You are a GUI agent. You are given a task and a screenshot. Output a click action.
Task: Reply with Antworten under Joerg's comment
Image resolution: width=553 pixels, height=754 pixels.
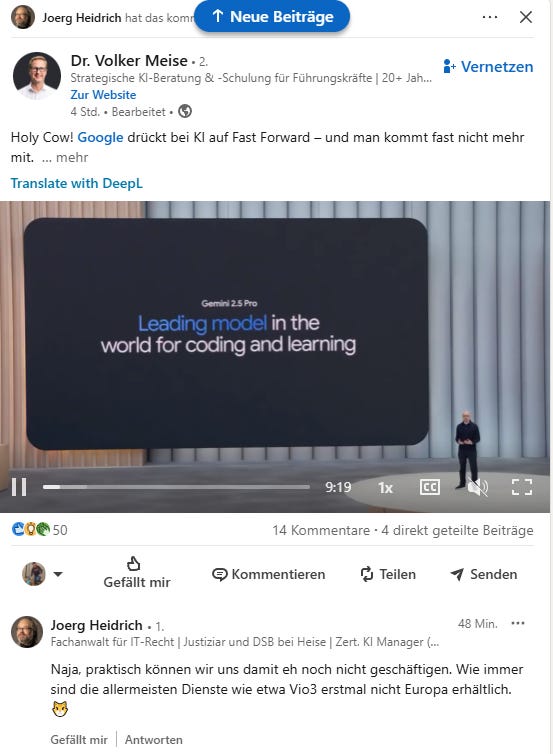(154, 740)
